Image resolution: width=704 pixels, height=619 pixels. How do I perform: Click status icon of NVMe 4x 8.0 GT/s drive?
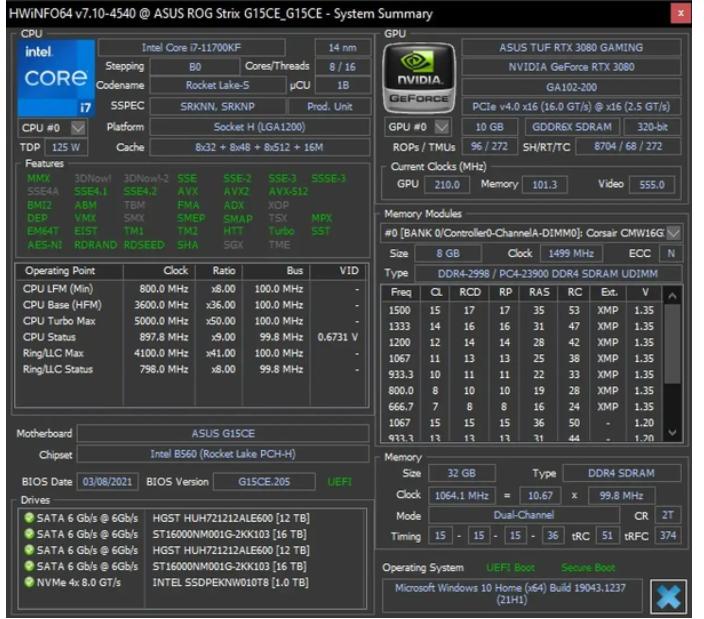pyautogui.click(x=29, y=582)
